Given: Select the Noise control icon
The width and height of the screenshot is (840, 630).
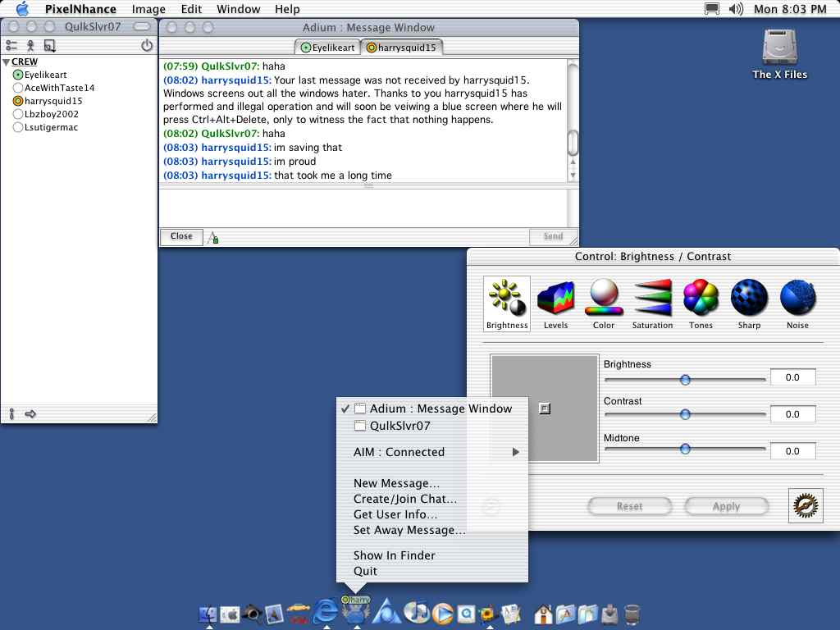Looking at the screenshot, I should [797, 304].
